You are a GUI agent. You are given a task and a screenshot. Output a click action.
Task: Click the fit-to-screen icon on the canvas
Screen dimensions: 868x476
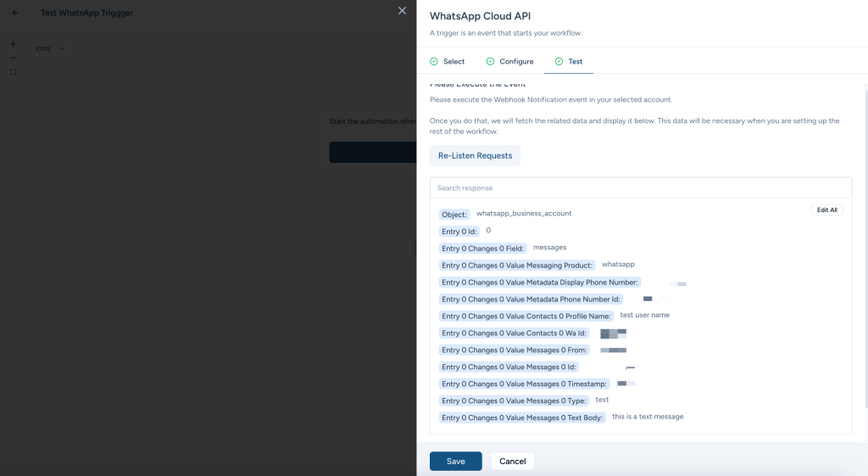point(13,72)
